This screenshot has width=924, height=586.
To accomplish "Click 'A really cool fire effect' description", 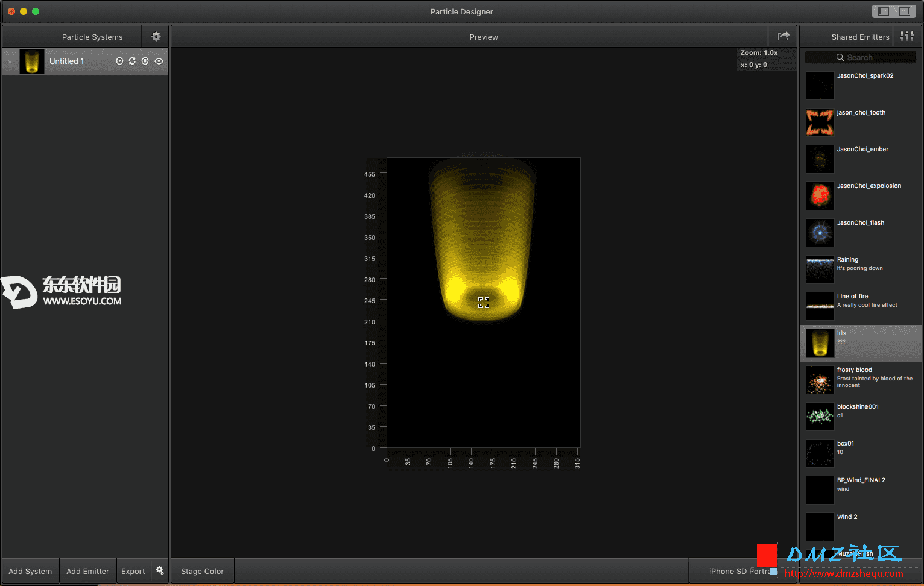I will (867, 305).
